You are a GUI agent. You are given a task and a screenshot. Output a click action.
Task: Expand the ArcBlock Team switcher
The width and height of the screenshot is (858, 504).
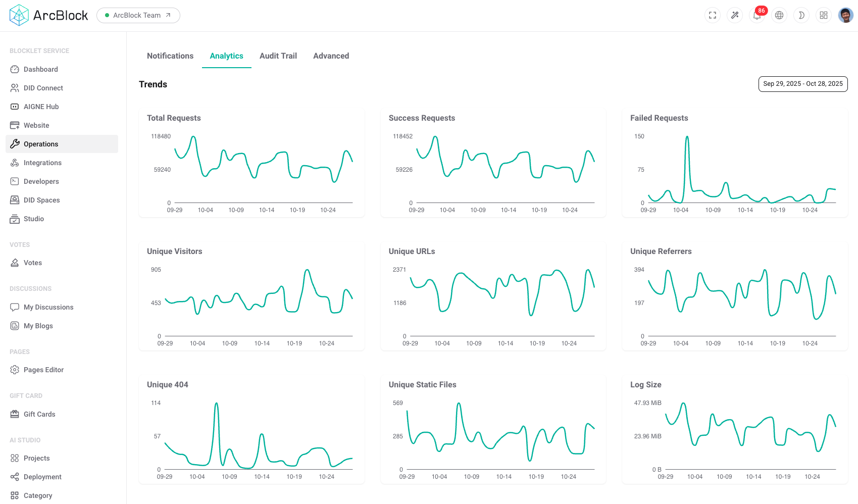click(x=138, y=15)
